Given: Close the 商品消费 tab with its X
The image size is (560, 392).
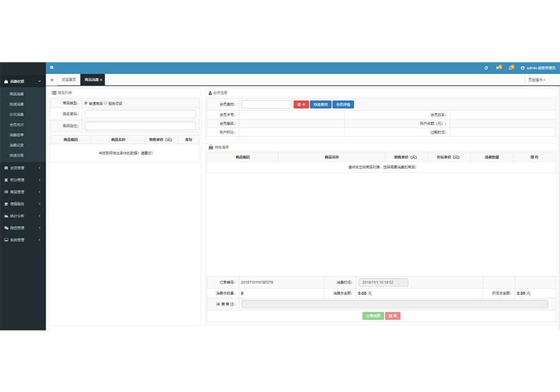Looking at the screenshot, I should [101, 80].
